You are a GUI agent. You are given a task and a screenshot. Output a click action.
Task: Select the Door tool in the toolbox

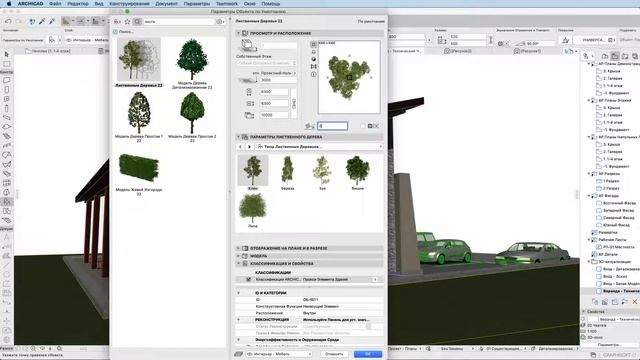[7, 89]
